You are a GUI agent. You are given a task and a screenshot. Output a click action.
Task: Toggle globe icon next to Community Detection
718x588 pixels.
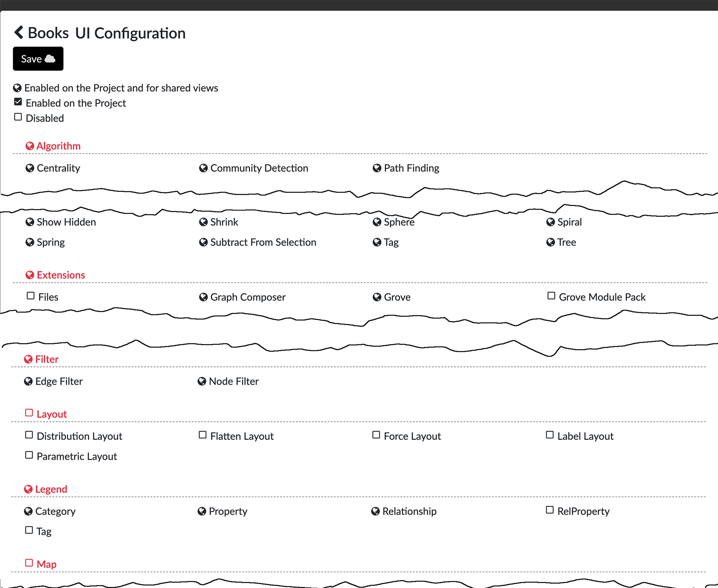click(203, 168)
